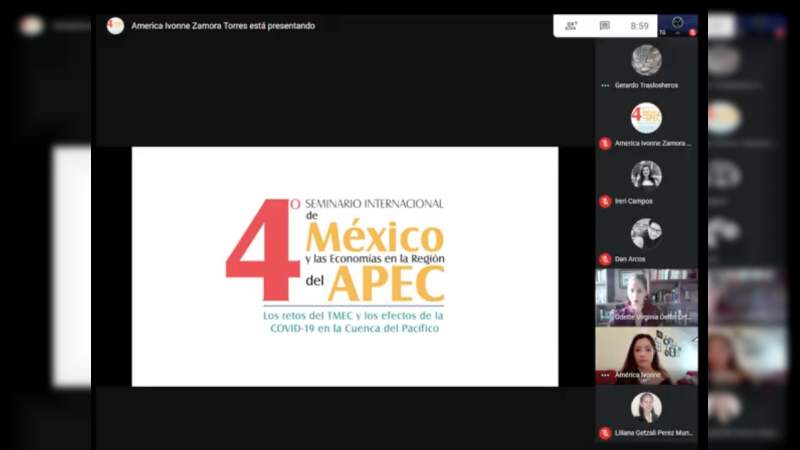The height and width of the screenshot is (450, 800).
Task: Click the presenter avatar beside the presenting notice
Action: click(x=115, y=26)
